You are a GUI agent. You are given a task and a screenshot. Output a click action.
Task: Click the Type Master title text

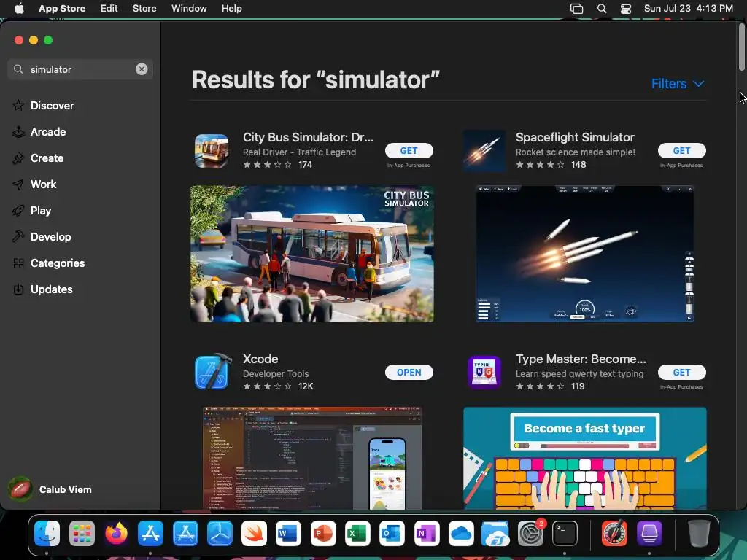click(x=581, y=359)
